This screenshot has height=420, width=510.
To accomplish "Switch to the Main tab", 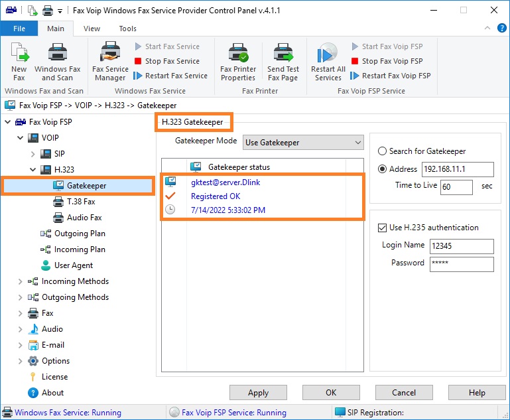I will 56,29.
